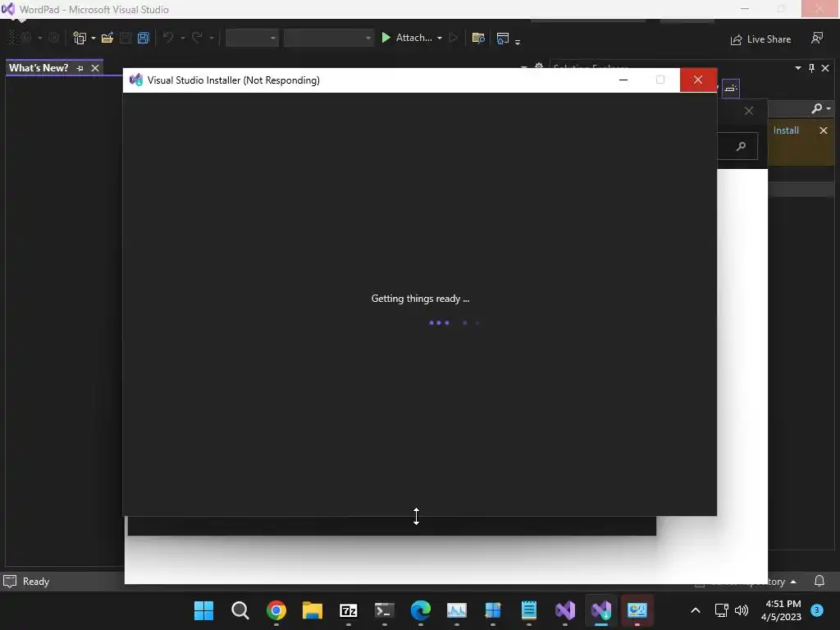Open Solution Explorer window position dropdown
This screenshot has height=630, width=840.
797,68
